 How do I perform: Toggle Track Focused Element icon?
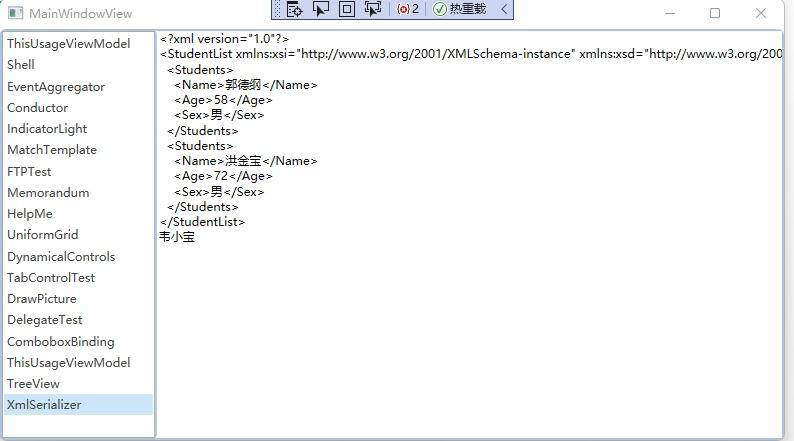(373, 9)
